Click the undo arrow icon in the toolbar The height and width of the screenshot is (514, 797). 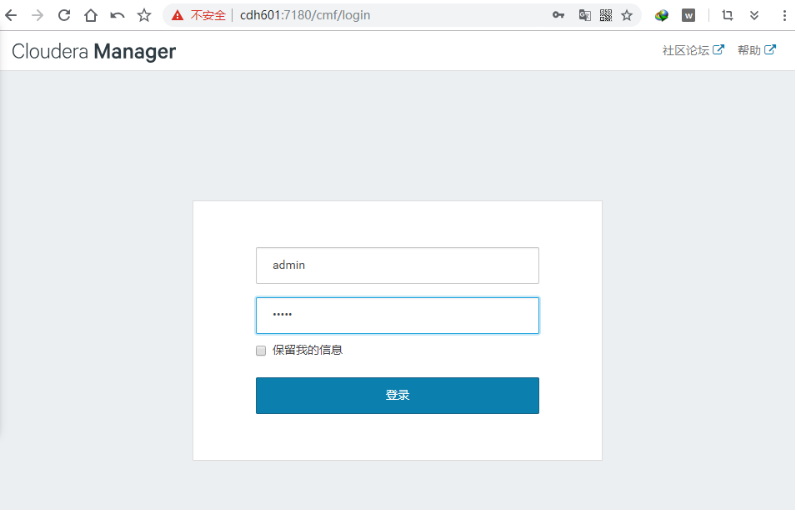[117, 16]
